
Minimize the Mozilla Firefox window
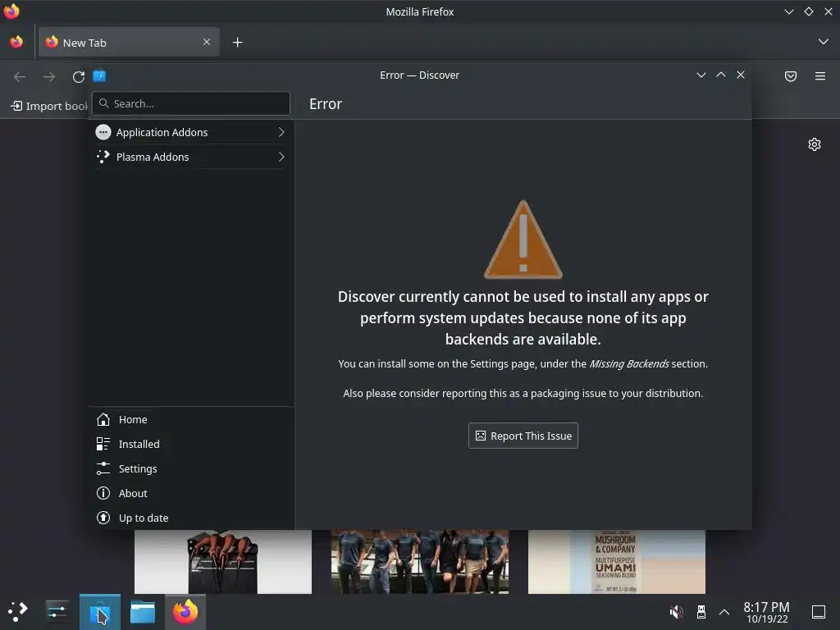click(788, 11)
